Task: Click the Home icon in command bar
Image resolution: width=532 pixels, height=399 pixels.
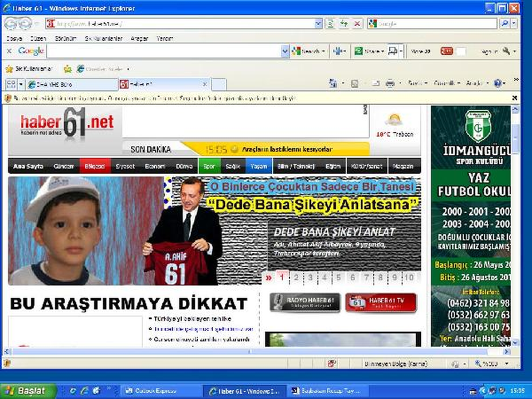Action: pyautogui.click(x=333, y=83)
